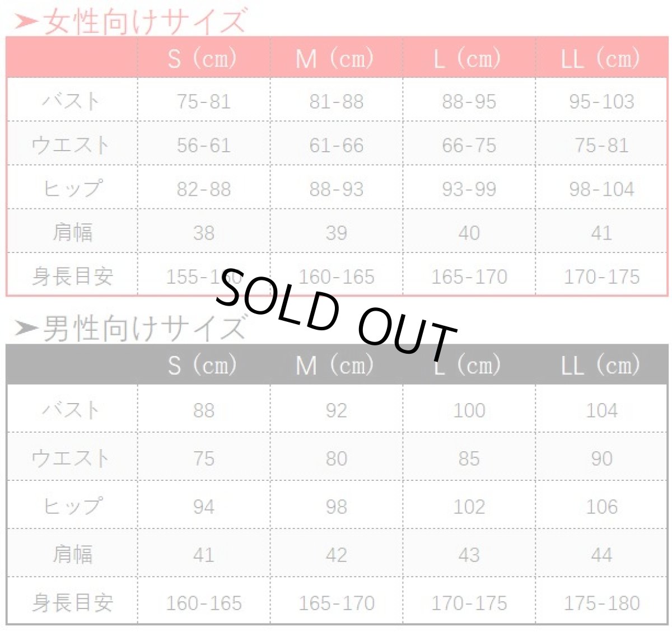The image size is (672, 632).
Task: Click the ウエスト row label in pink table
Action: (x=71, y=146)
